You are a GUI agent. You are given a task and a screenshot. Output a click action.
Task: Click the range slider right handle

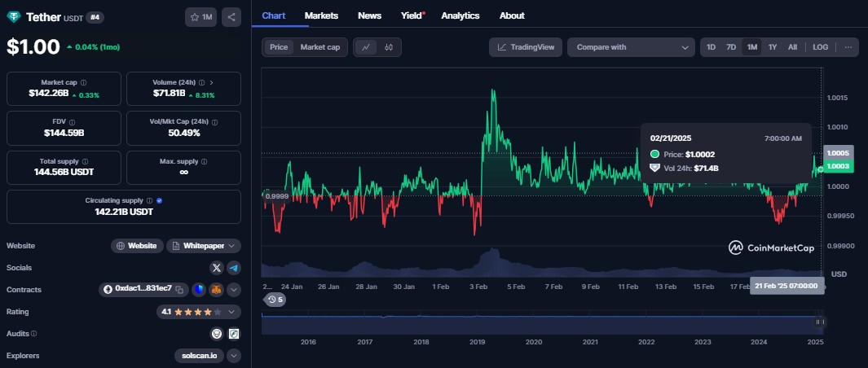click(820, 322)
